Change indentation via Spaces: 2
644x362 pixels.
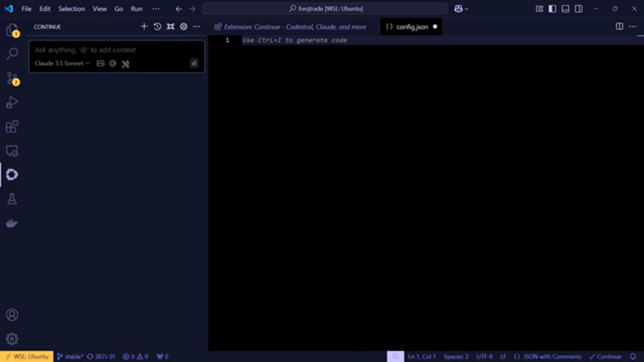pyautogui.click(x=456, y=356)
